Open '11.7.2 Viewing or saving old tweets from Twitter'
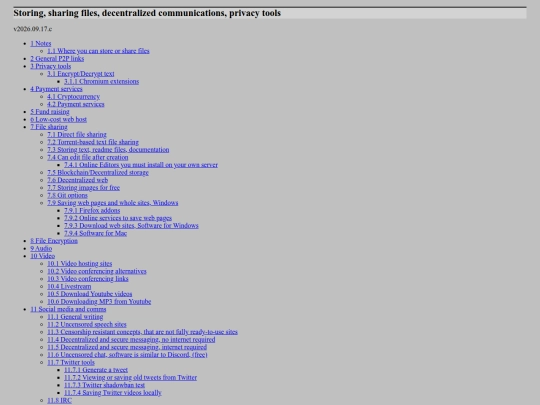Screen dimensions: 540x405 coord(131,377)
